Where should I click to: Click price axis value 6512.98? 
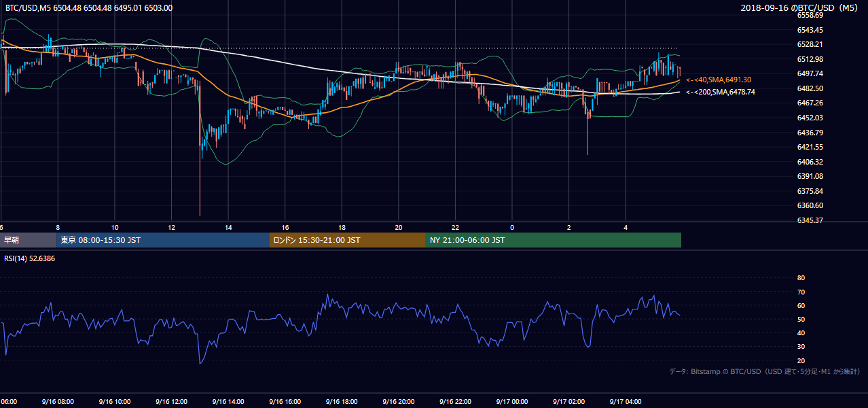(810, 59)
